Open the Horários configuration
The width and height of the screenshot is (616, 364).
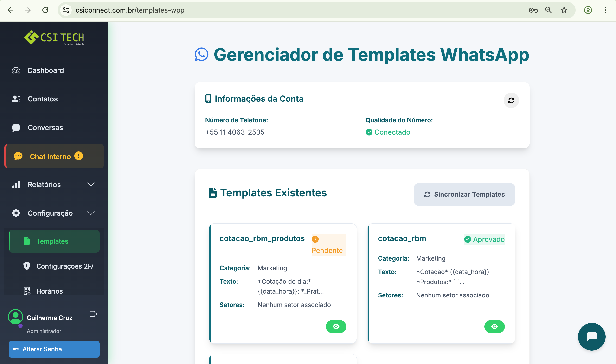pos(49,291)
